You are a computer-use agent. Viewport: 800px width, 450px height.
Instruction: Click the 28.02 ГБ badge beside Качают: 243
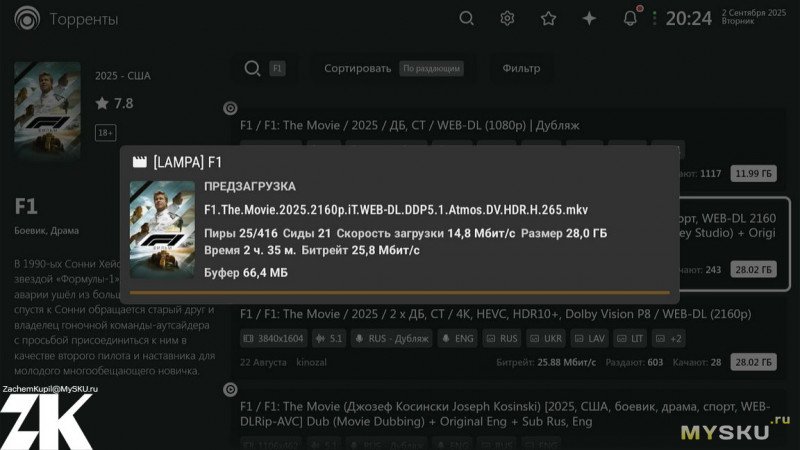coord(754,269)
